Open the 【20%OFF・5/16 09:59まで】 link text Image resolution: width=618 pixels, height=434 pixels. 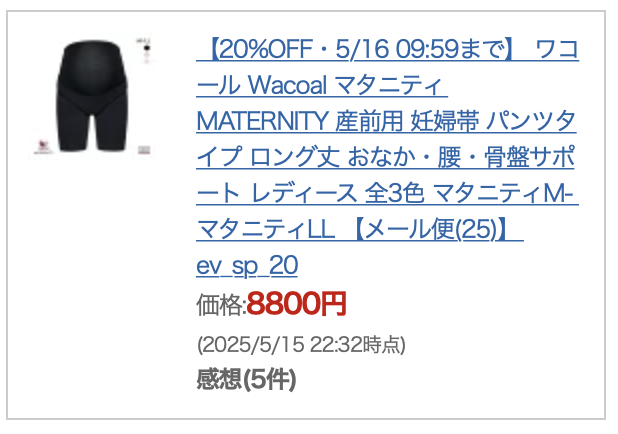[x=356, y=49]
